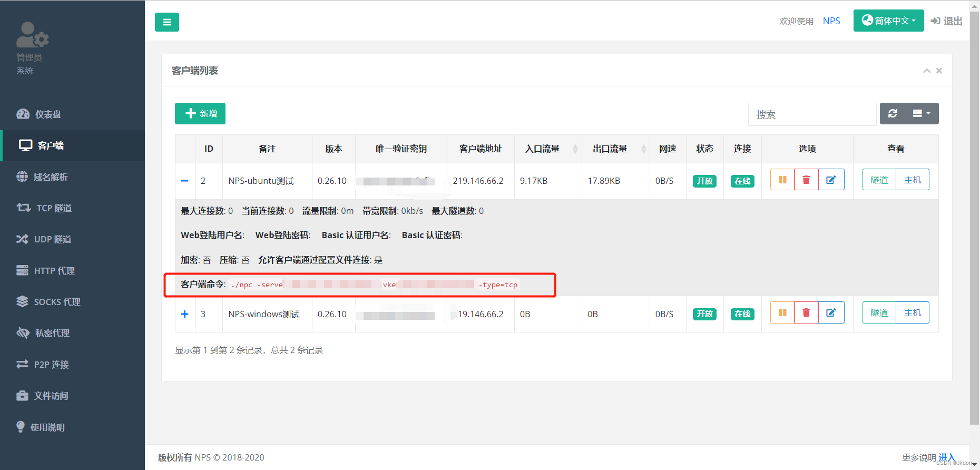View 主机 for NPS-windows测试
This screenshot has height=470, width=980.
(x=913, y=312)
